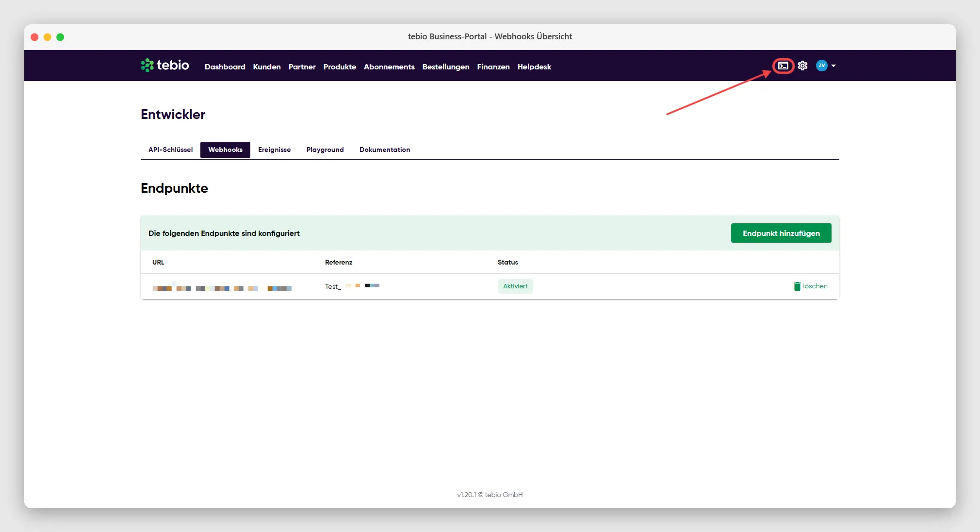
Task: Click the trash icon beside löschen
Action: tap(797, 286)
